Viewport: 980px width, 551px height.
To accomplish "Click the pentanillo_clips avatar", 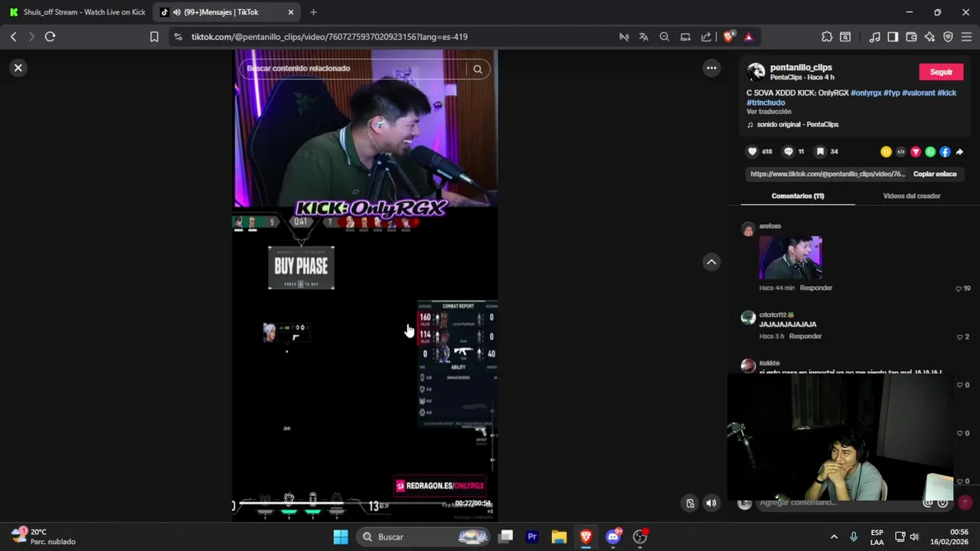I will click(756, 72).
